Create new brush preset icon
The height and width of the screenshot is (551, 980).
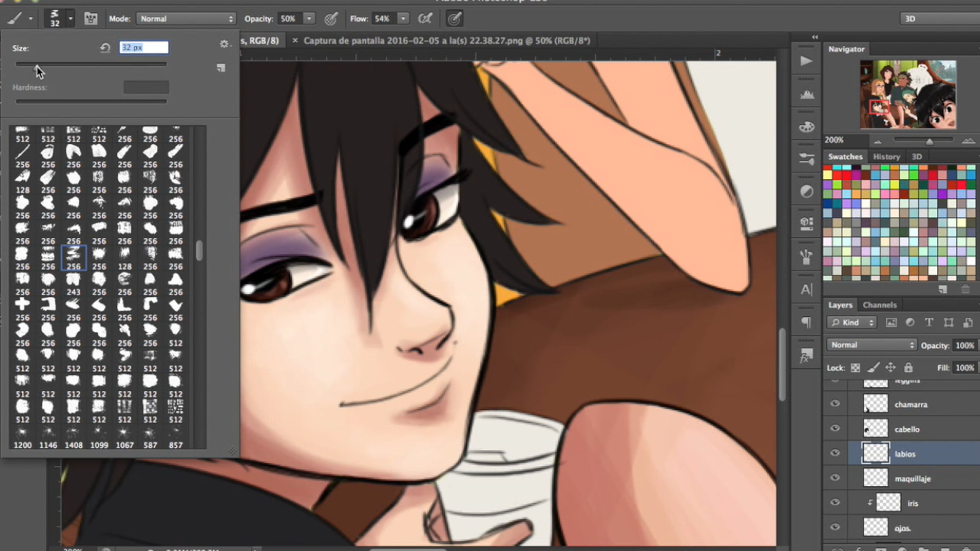click(x=221, y=68)
